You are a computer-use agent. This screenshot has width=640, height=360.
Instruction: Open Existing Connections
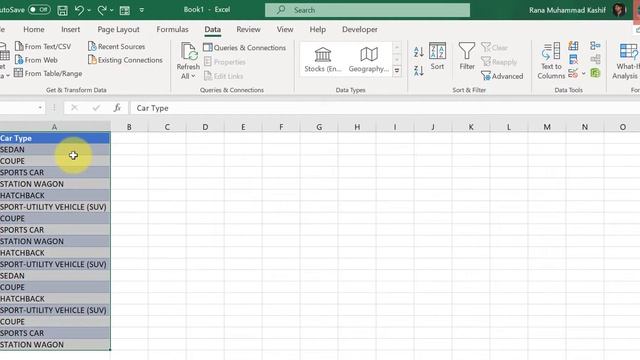(x=125, y=60)
